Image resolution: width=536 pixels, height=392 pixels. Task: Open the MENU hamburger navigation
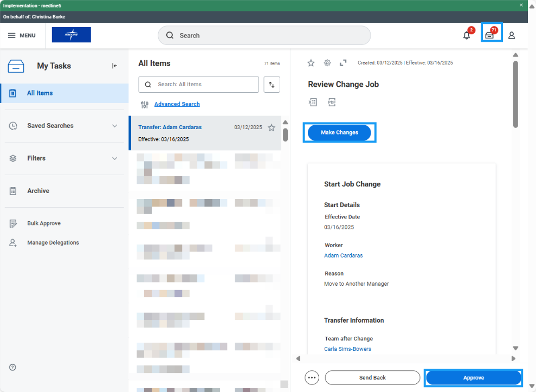point(22,35)
